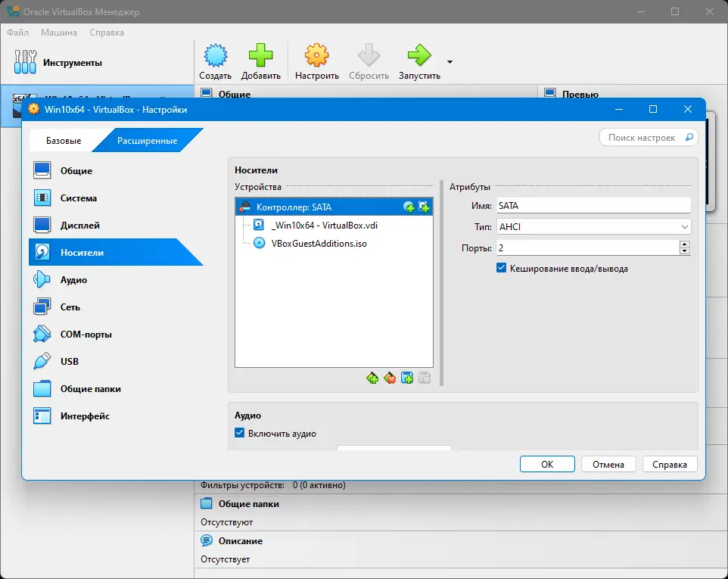Switch to the Базовые settings tab
Screen dimensions: 728x579
[x=64, y=140]
